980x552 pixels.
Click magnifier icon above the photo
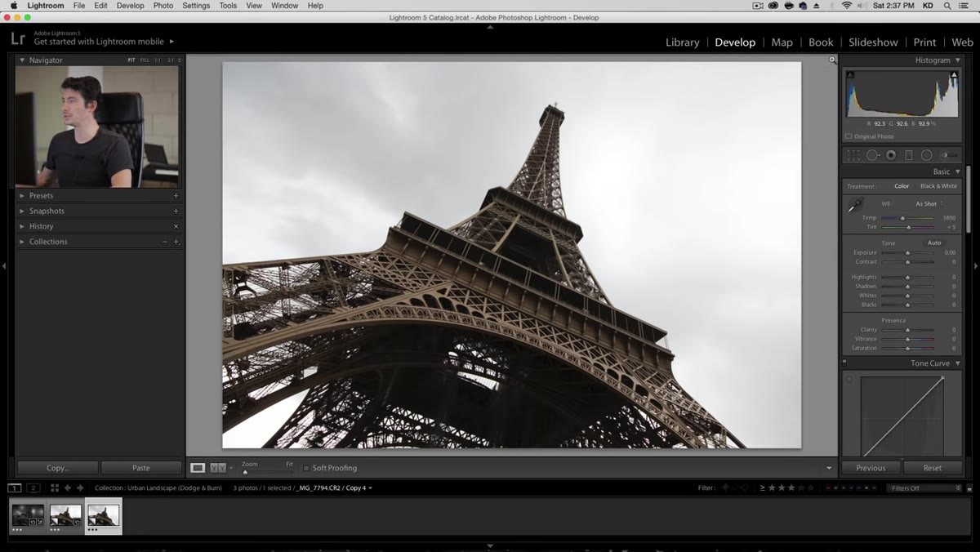[832, 60]
